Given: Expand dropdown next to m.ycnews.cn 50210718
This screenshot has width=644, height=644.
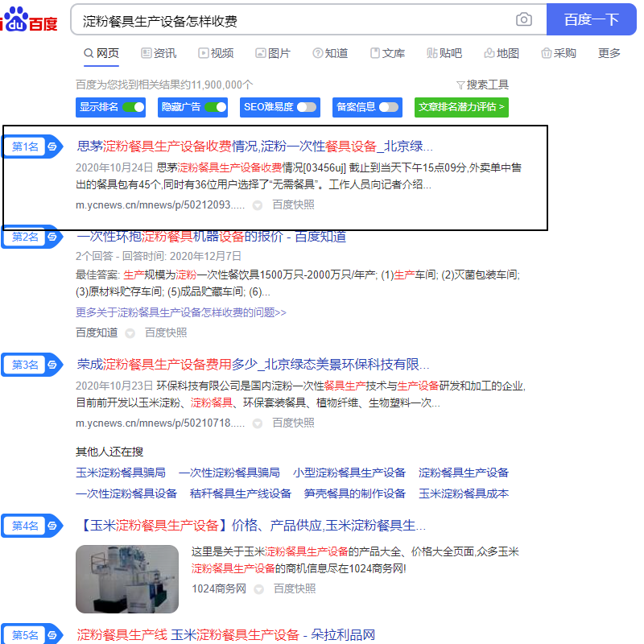Looking at the screenshot, I should (x=258, y=423).
